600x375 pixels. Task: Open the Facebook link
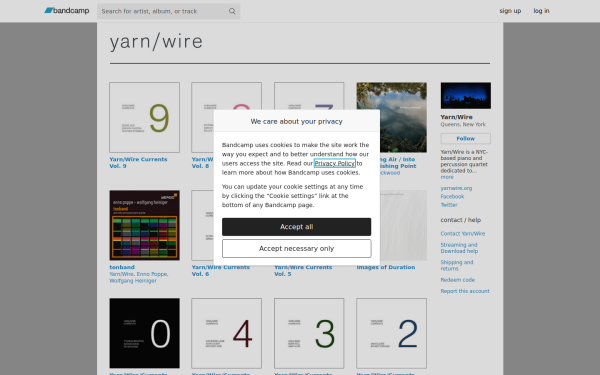click(x=452, y=197)
